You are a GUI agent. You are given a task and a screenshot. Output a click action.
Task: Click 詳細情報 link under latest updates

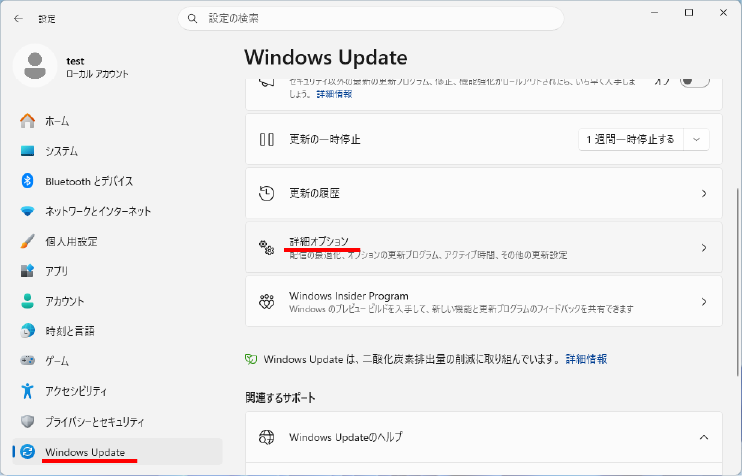point(335,94)
